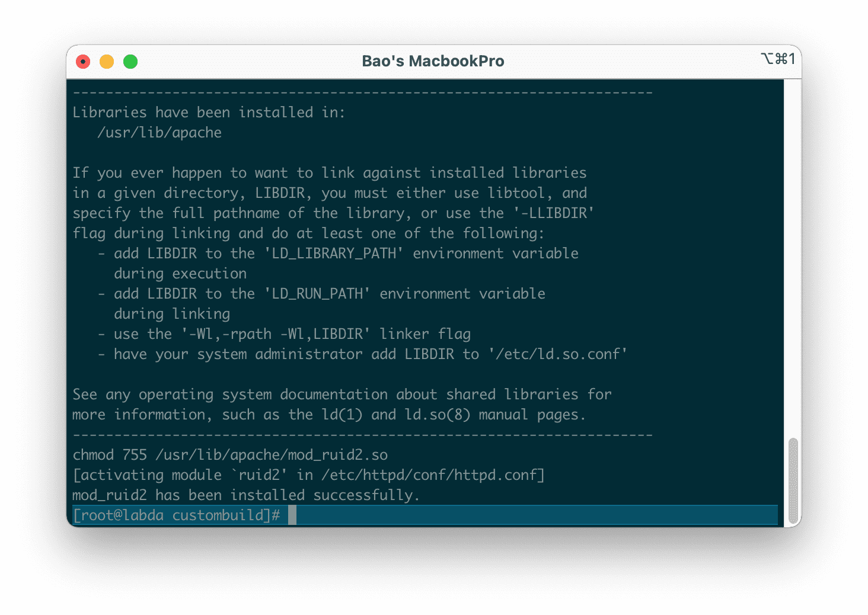Viewport: 868px width, 615px height.
Task: Click the vertical scrollbar thumb
Action: point(793,481)
